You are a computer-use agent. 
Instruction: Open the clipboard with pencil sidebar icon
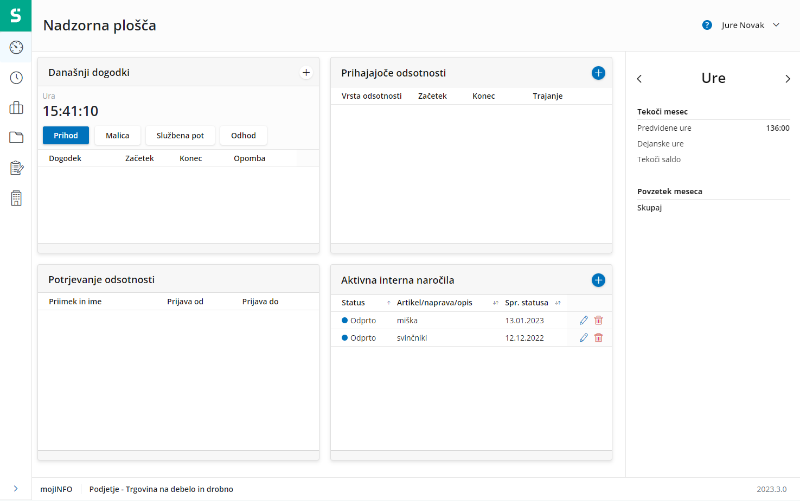point(16,168)
